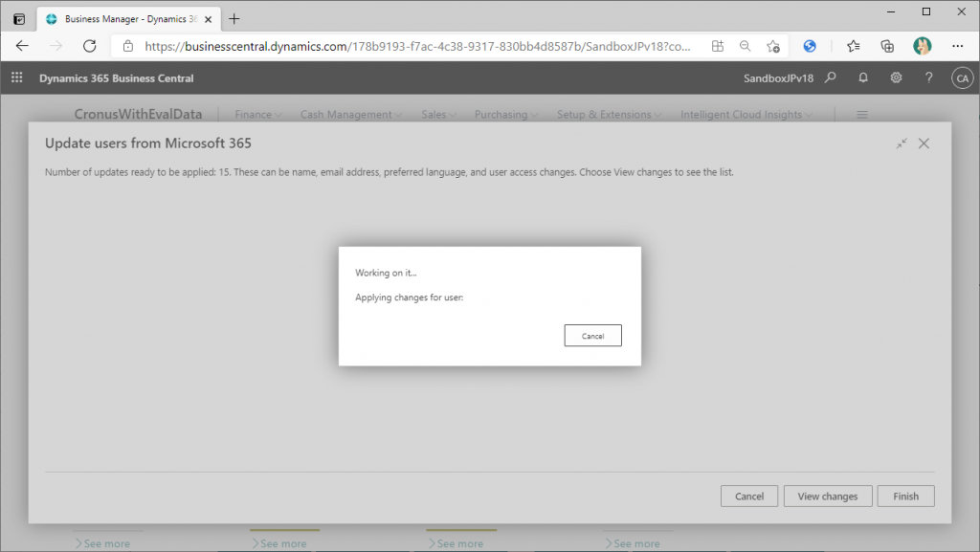Image resolution: width=980 pixels, height=552 pixels.
Task: Click the Update users from Microsoft 365 heading
Action: click(148, 143)
